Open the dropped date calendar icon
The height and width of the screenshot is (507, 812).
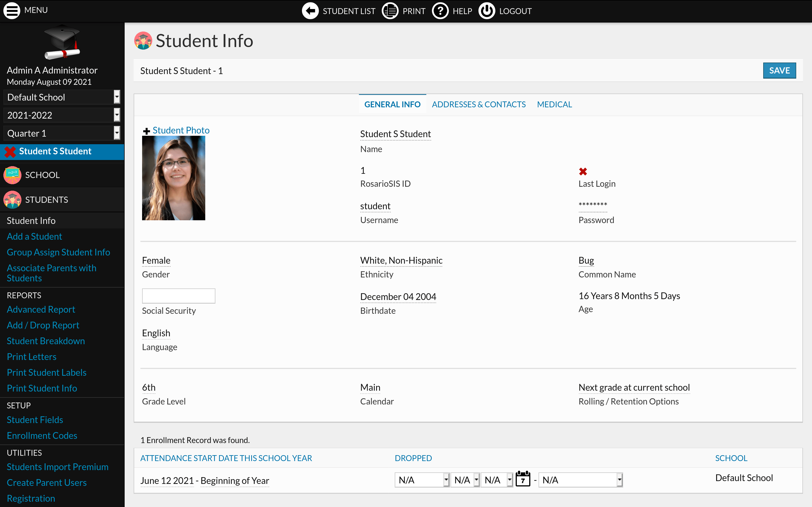(x=523, y=479)
